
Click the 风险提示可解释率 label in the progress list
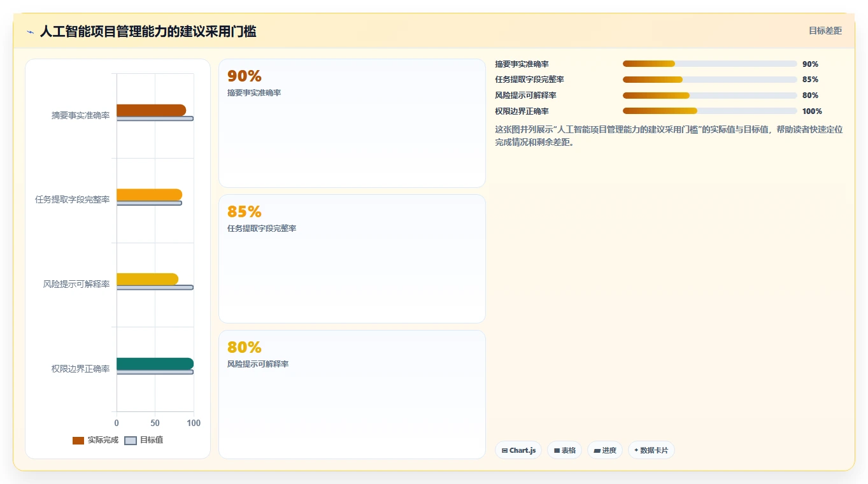526,96
